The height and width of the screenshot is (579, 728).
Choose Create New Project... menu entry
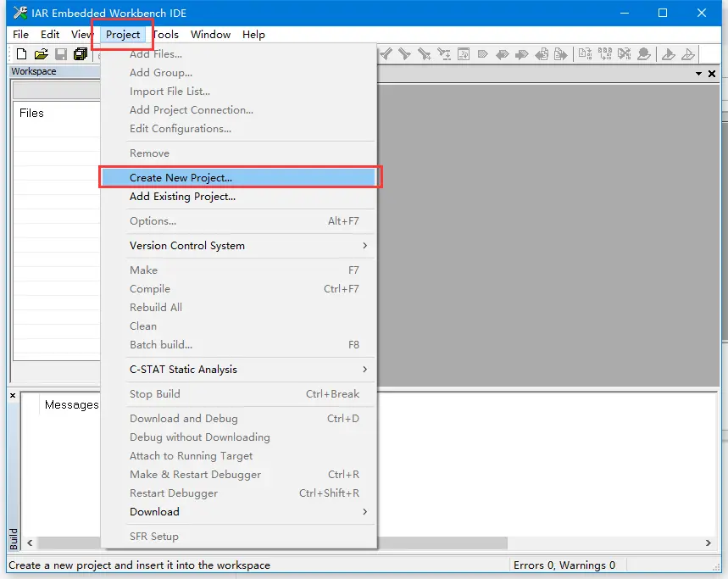[239, 178]
